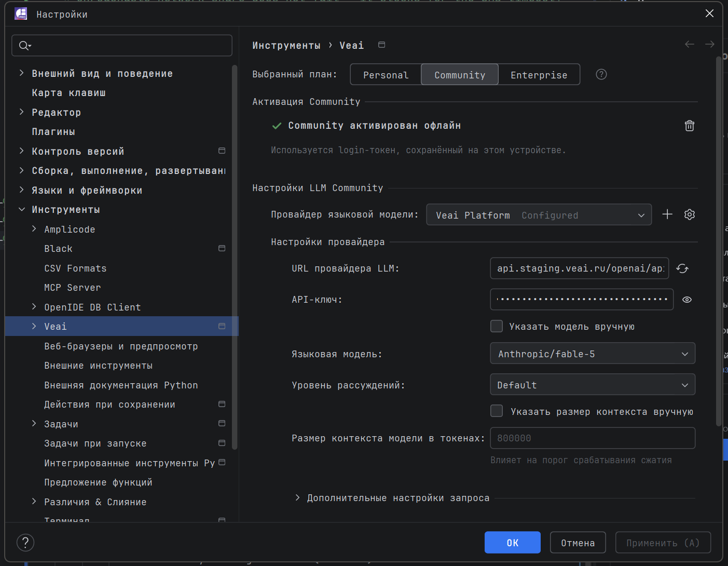
Task: Expand the Veai tree node chevron
Action: (34, 326)
